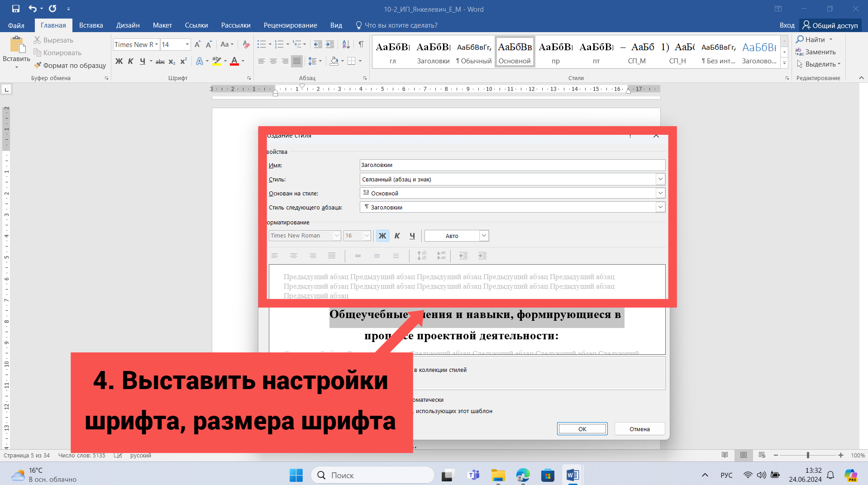Switch to Макет tab

click(162, 25)
